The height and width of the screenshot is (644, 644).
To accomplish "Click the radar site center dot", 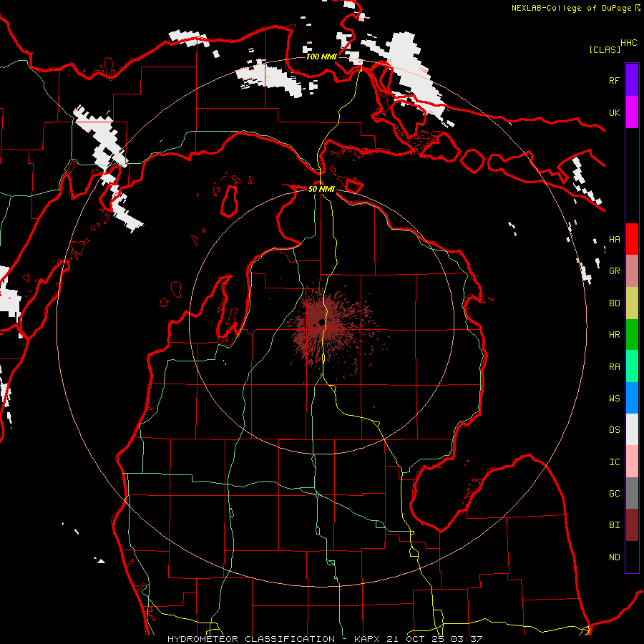I will [x=321, y=323].
